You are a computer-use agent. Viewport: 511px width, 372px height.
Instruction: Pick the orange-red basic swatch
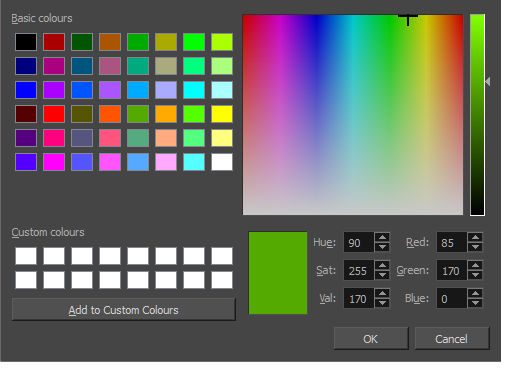coord(110,114)
